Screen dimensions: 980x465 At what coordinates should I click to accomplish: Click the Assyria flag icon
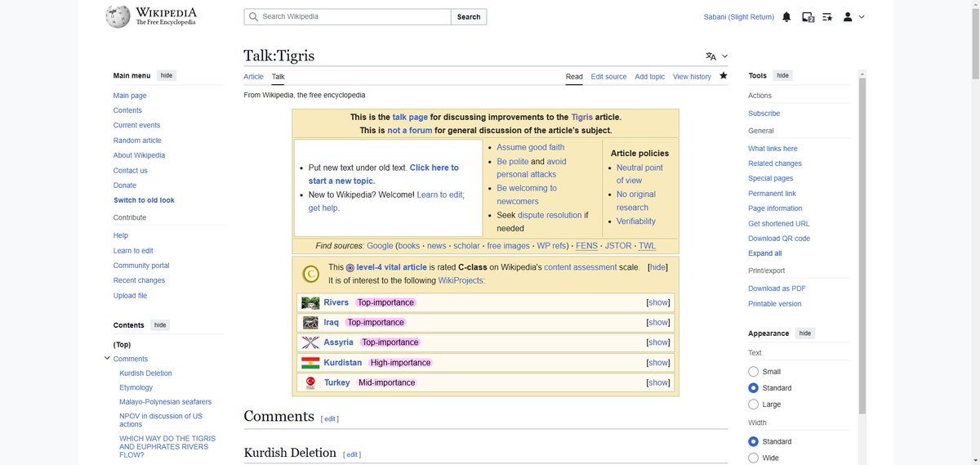(310, 342)
